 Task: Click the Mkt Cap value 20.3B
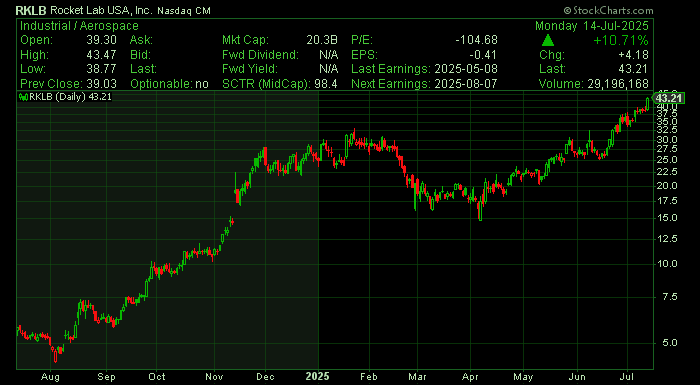point(322,40)
